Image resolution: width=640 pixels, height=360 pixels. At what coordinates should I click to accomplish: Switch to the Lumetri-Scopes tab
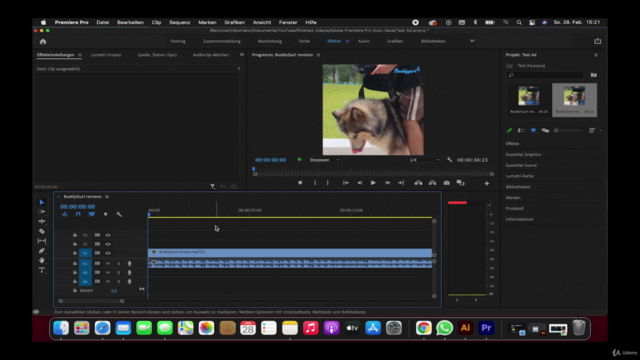pos(106,55)
